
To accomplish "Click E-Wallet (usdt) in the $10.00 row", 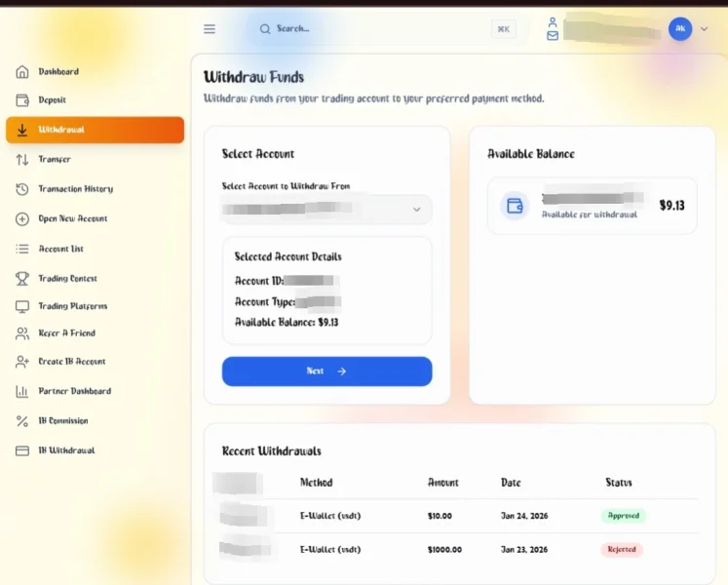I will [330, 516].
